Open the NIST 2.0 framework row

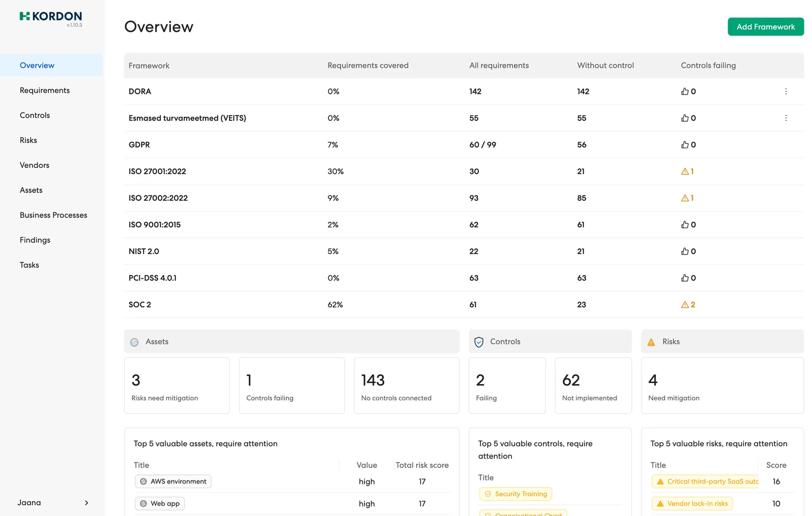click(464, 251)
